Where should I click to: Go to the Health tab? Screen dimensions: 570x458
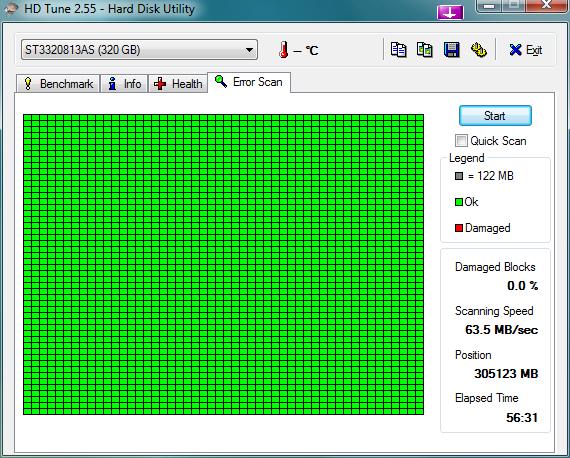178,84
